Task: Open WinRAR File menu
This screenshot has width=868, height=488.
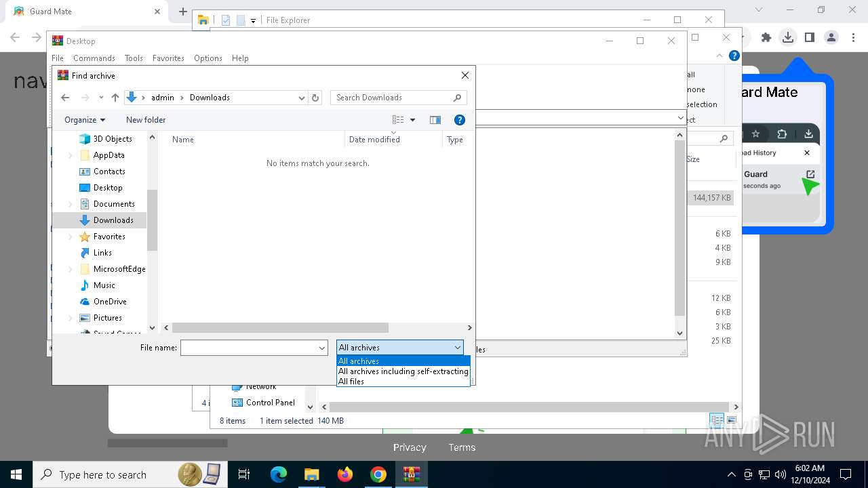Action: coord(58,58)
